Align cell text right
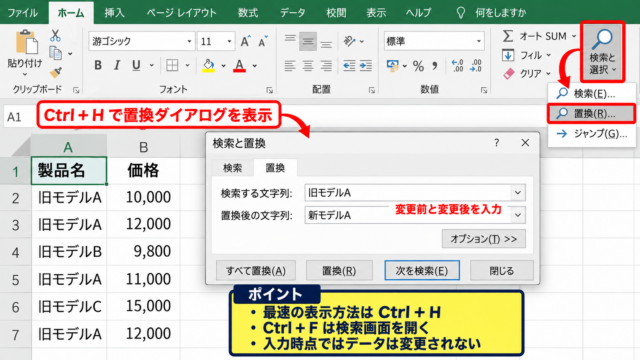 coord(326,65)
